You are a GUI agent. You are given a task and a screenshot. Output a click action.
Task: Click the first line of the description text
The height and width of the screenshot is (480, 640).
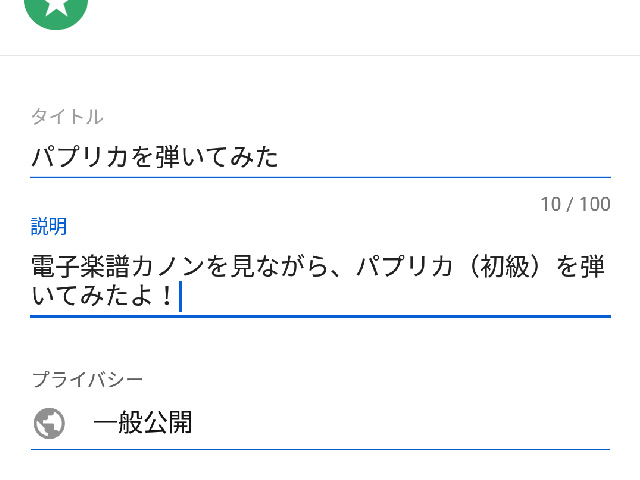(318, 267)
